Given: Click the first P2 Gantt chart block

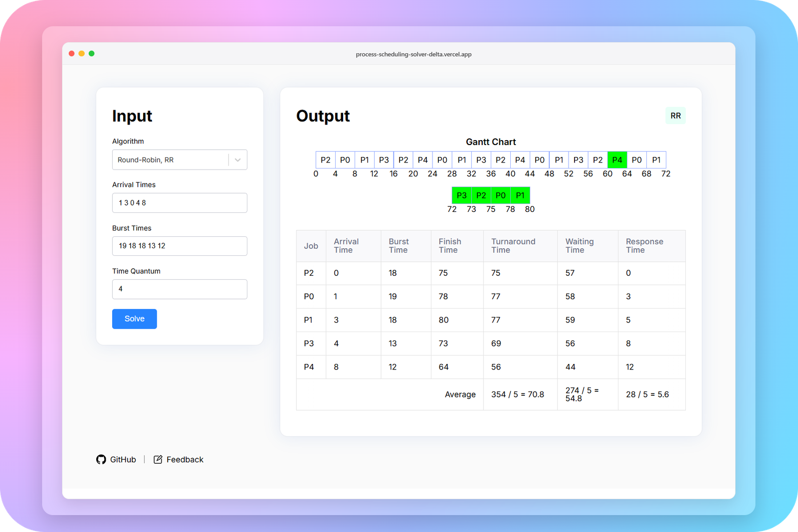Looking at the screenshot, I should click(326, 160).
